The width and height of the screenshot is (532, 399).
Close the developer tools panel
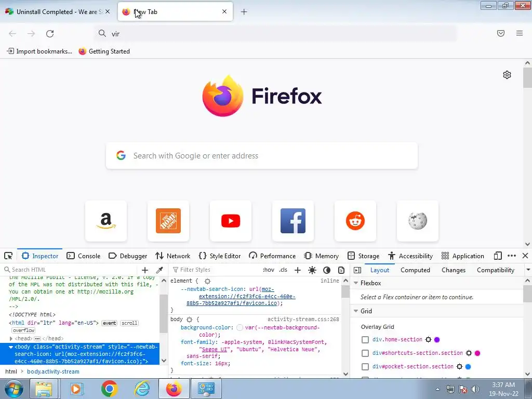525,256
